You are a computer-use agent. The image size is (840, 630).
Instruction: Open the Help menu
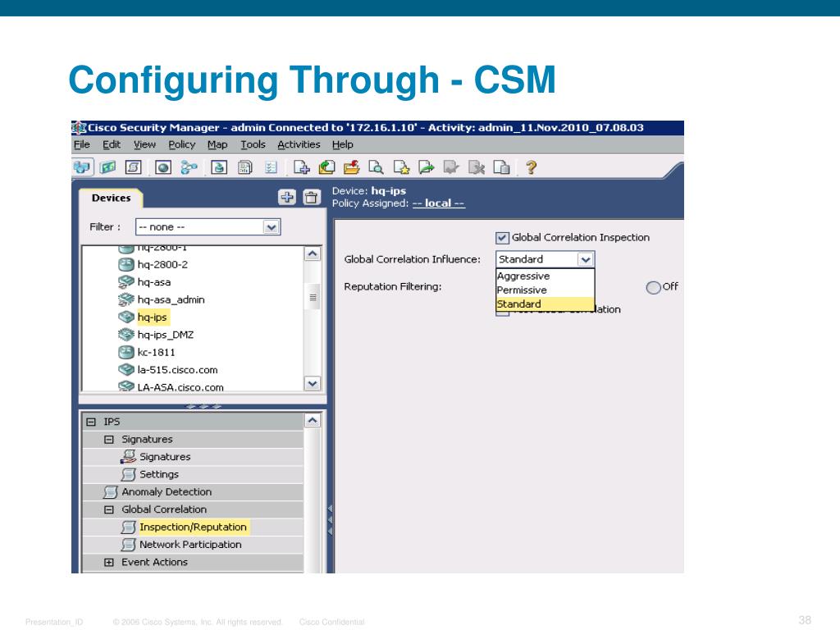[343, 144]
